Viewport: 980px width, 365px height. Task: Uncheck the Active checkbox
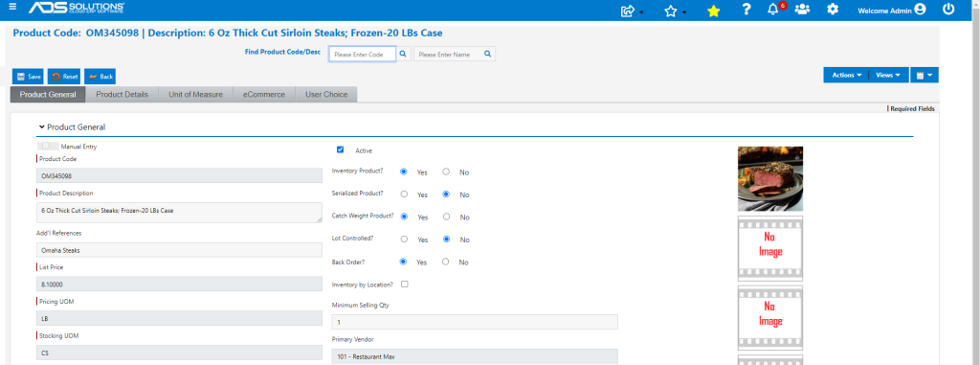(x=340, y=149)
